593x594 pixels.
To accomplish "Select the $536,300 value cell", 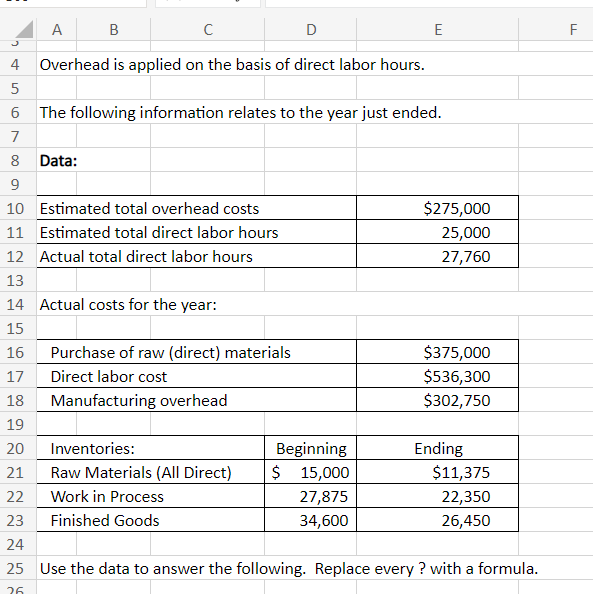I will point(438,376).
